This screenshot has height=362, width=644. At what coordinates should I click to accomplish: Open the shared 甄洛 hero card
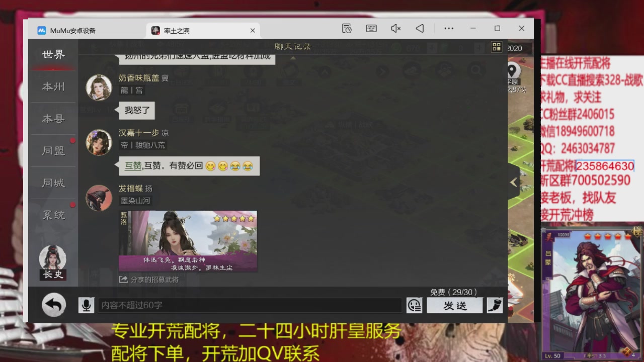pyautogui.click(x=188, y=241)
